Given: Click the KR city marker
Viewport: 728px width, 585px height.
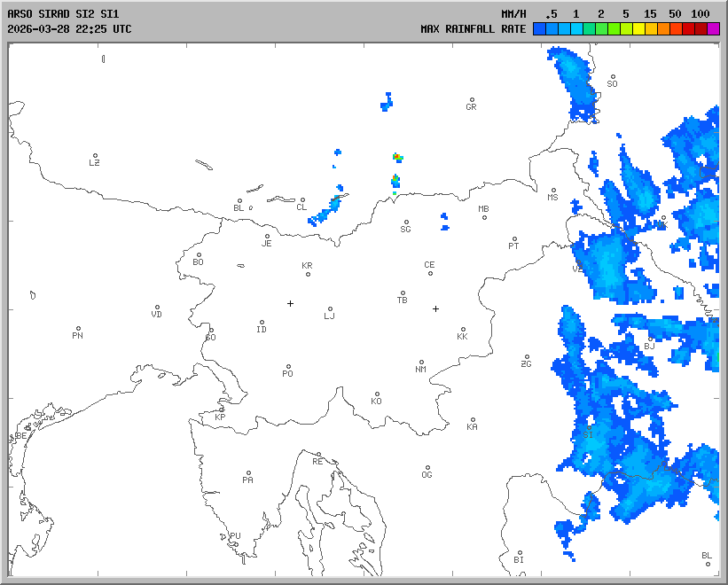Looking at the screenshot, I should point(308,274).
